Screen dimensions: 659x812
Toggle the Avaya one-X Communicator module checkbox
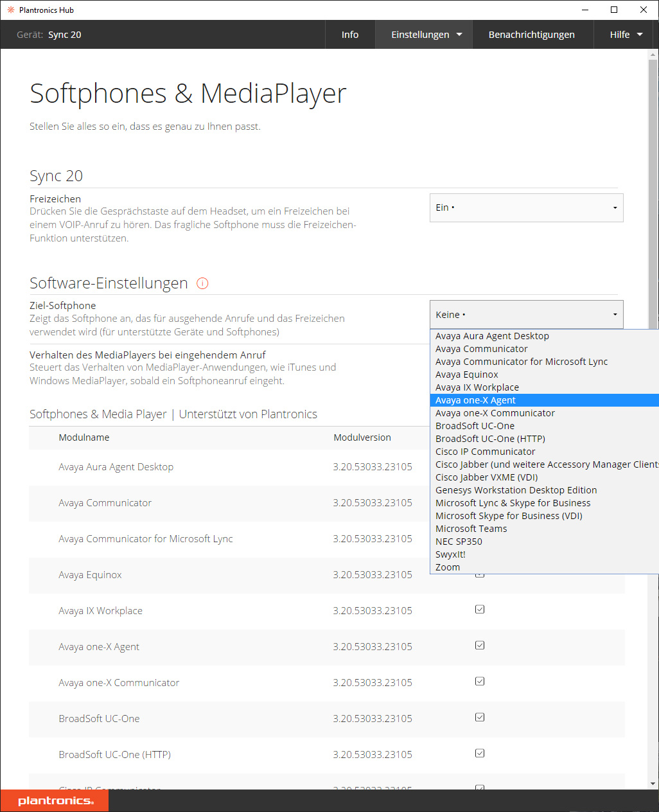coord(480,682)
